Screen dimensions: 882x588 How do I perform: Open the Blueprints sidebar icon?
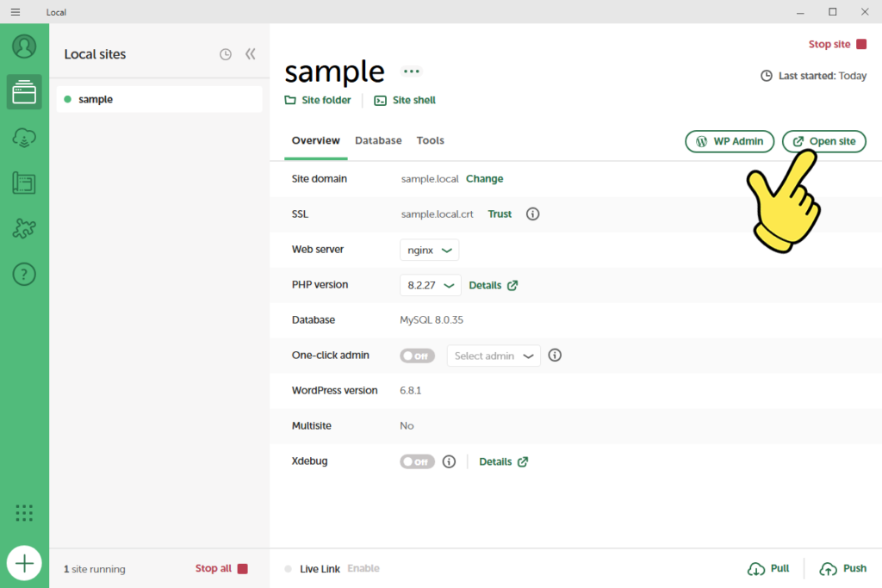tap(24, 183)
